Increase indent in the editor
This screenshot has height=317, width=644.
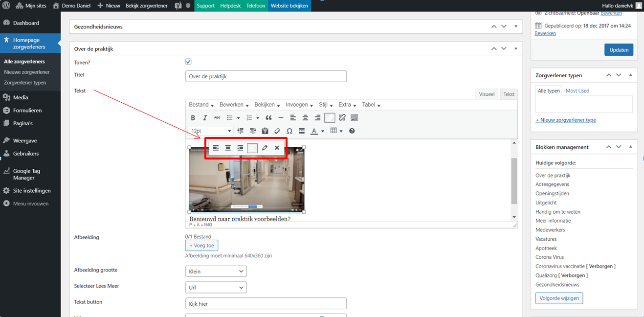tap(253, 131)
